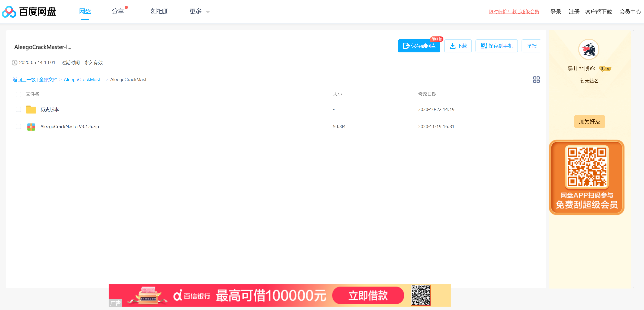Click the clock icon beside share date
Viewport: 644px width, 310px height.
[x=15, y=62]
